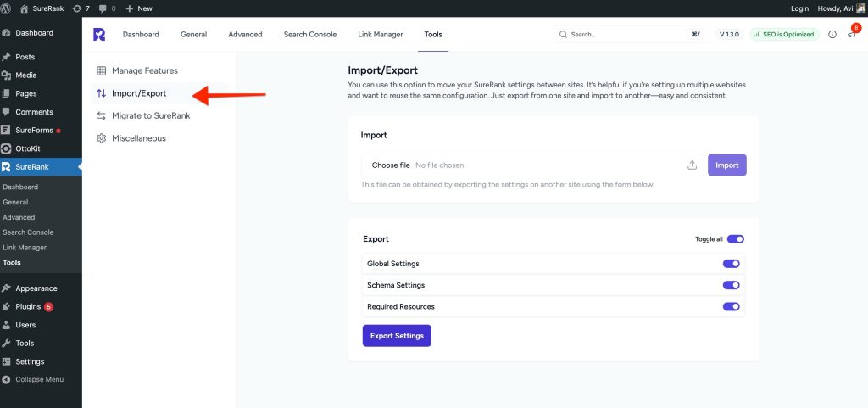868x408 pixels.
Task: Open the General tab in SureRank header
Action: (194, 34)
